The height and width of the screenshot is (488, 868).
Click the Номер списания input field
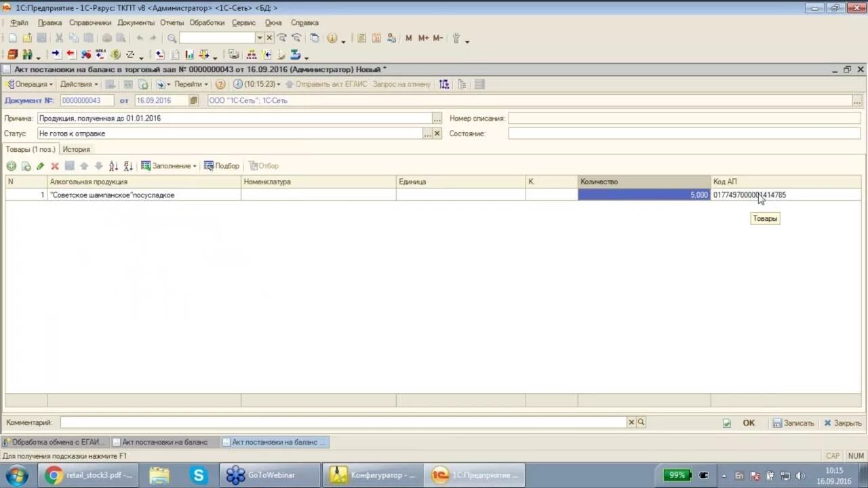(684, 118)
